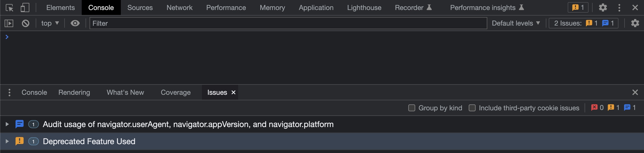
Task: Clear the console with the ban icon
Action: pos(26,23)
